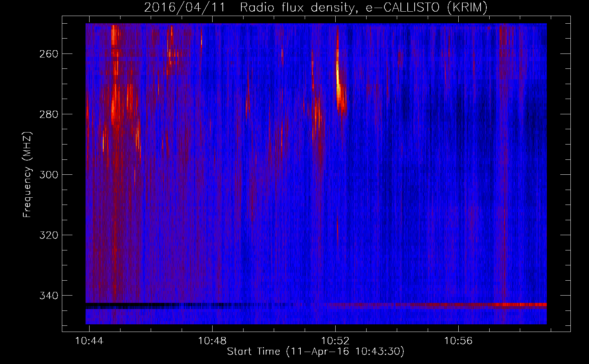Screen dimensions: 589x364
Task: Click the Start Time axis caption
Action: click(316, 352)
